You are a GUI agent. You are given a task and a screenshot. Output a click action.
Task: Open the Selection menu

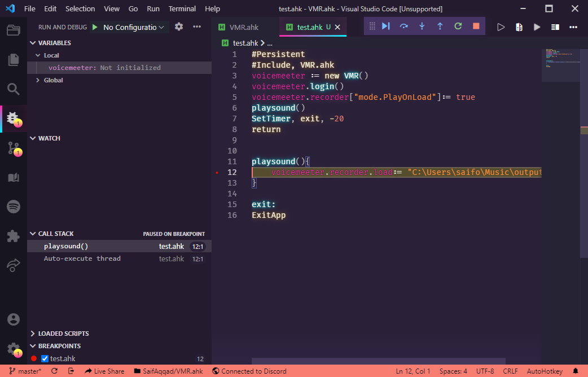[80, 8]
